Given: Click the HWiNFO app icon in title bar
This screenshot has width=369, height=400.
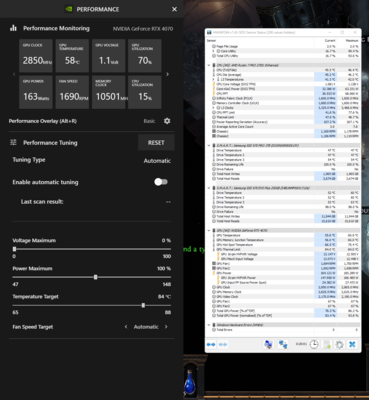Looking at the screenshot, I should click(209, 32).
